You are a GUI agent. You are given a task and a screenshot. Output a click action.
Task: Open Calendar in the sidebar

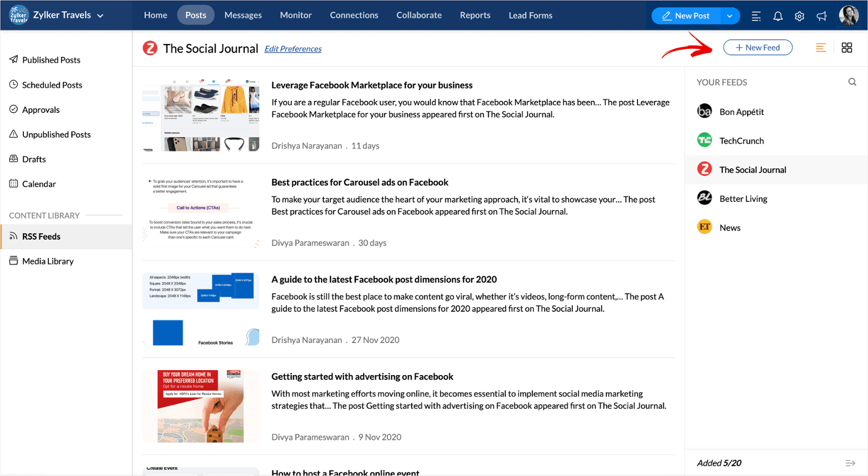pyautogui.click(x=66, y=184)
